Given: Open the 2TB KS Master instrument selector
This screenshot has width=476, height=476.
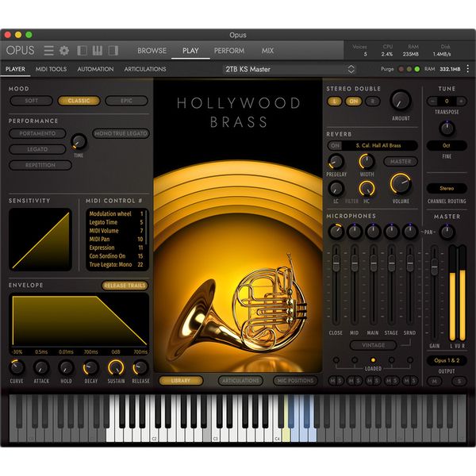Looking at the screenshot, I should tap(290, 69).
